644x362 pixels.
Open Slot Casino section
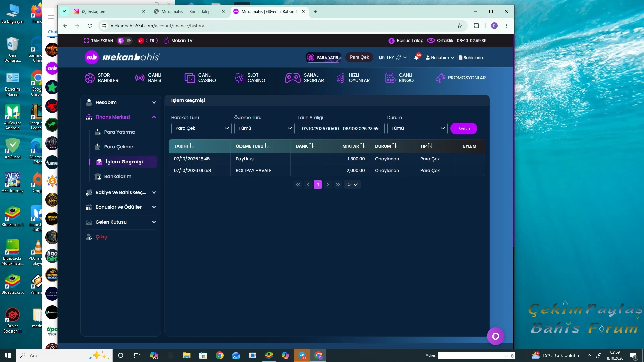point(250,78)
